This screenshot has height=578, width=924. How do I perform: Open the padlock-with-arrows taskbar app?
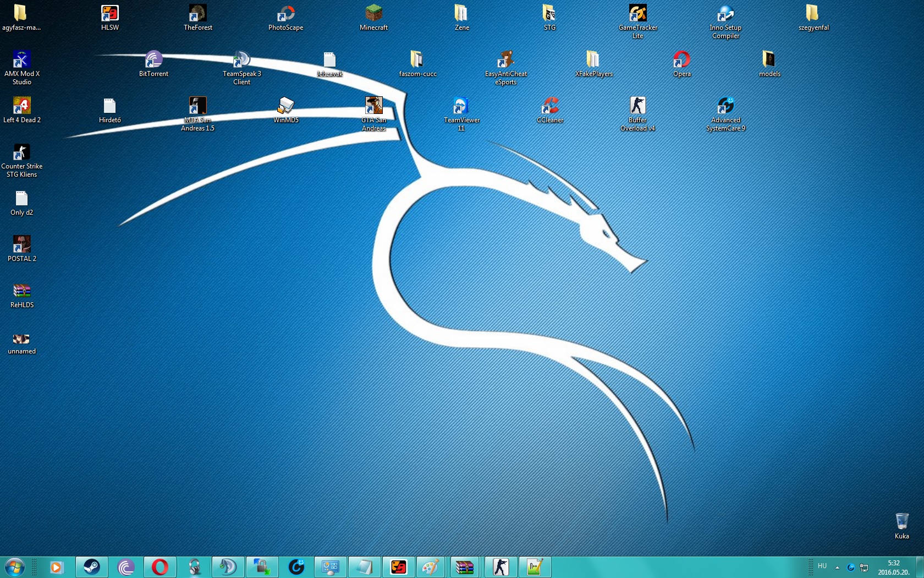[262, 567]
